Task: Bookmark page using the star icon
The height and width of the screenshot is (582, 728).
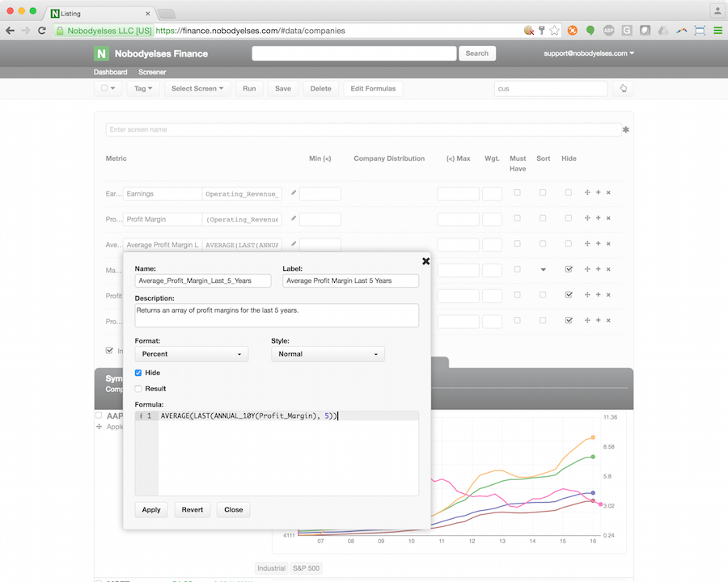Action: pyautogui.click(x=554, y=31)
